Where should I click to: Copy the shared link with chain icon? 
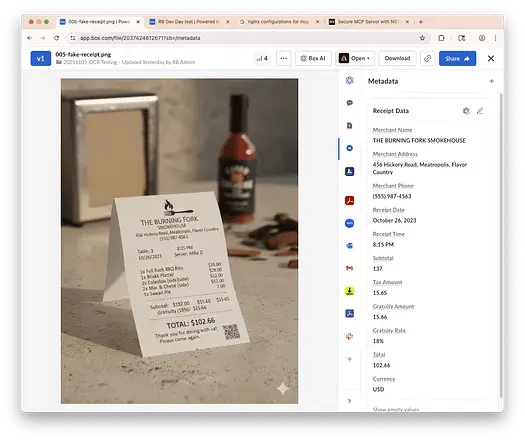click(x=427, y=58)
